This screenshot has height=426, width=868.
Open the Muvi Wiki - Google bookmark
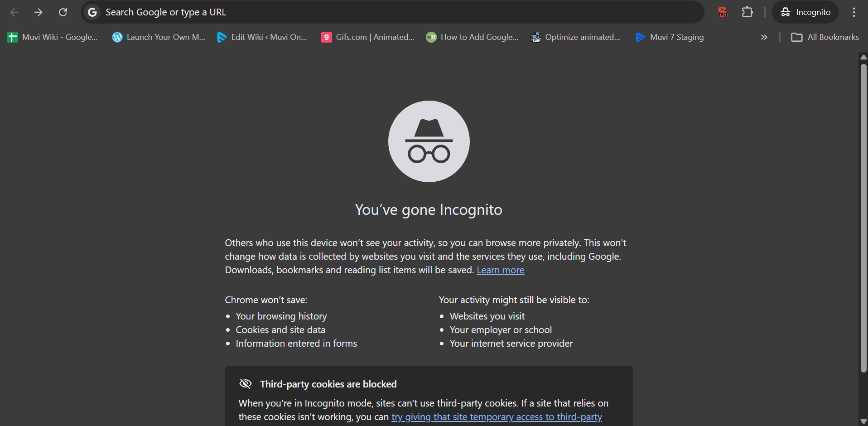(53, 37)
